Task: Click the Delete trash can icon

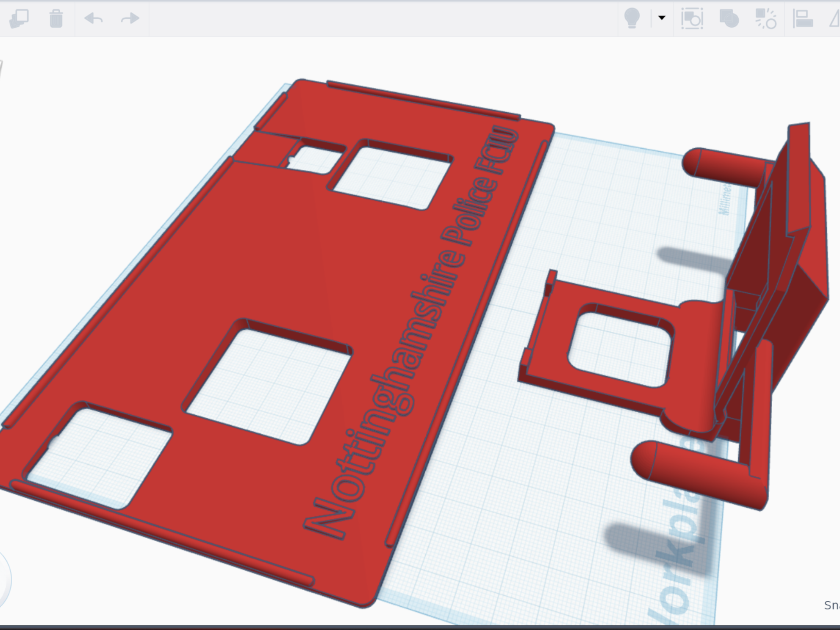Action: click(56, 19)
